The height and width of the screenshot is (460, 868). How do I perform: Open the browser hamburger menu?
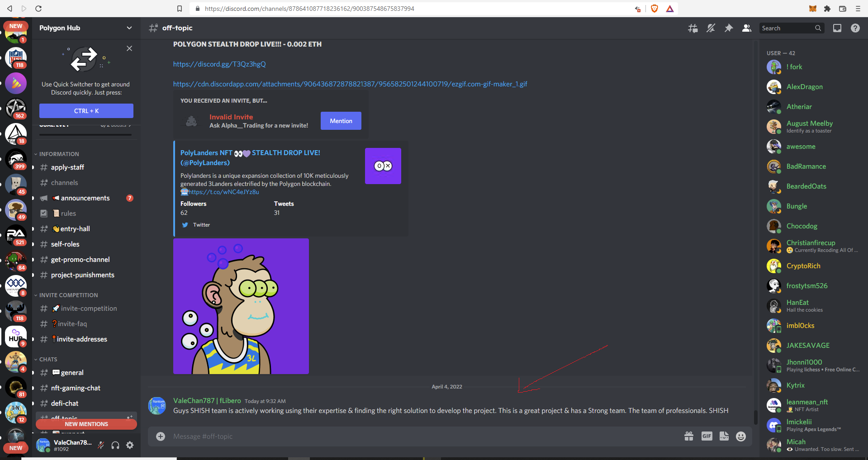pyautogui.click(x=858, y=9)
